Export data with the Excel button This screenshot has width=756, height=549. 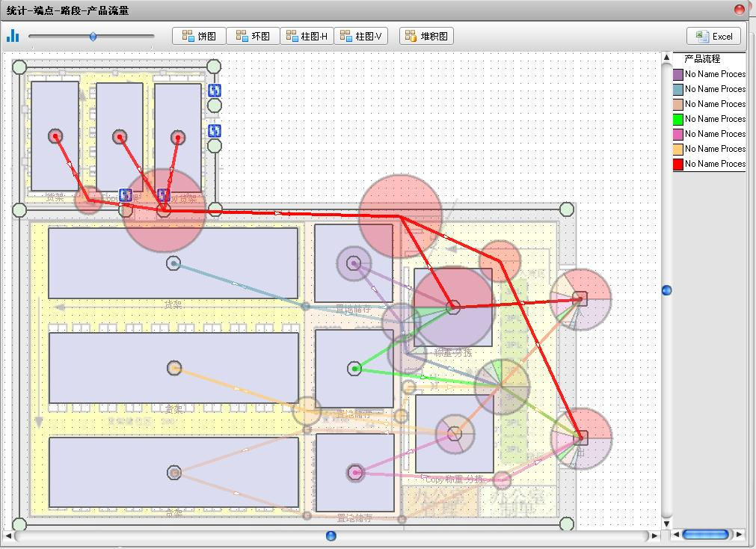pyautogui.click(x=713, y=36)
